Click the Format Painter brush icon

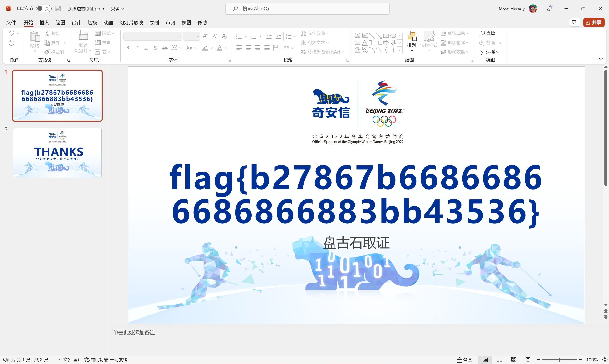[47, 52]
